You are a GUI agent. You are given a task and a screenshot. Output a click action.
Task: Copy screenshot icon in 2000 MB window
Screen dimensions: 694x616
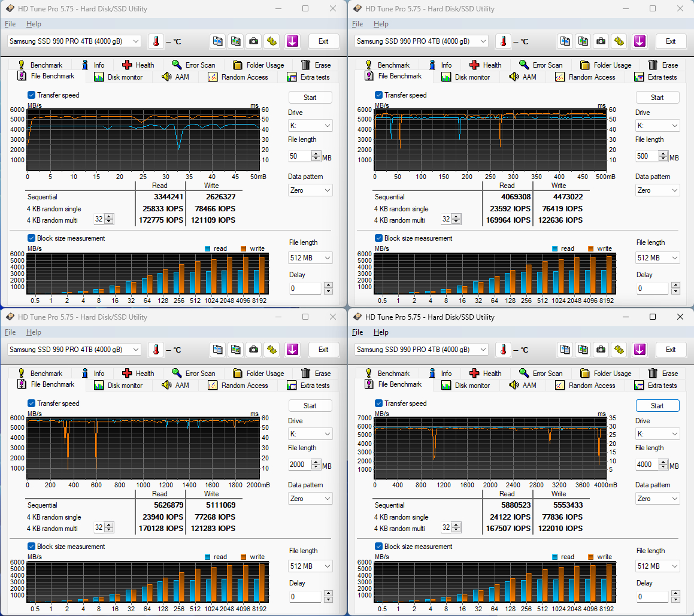[x=236, y=350]
